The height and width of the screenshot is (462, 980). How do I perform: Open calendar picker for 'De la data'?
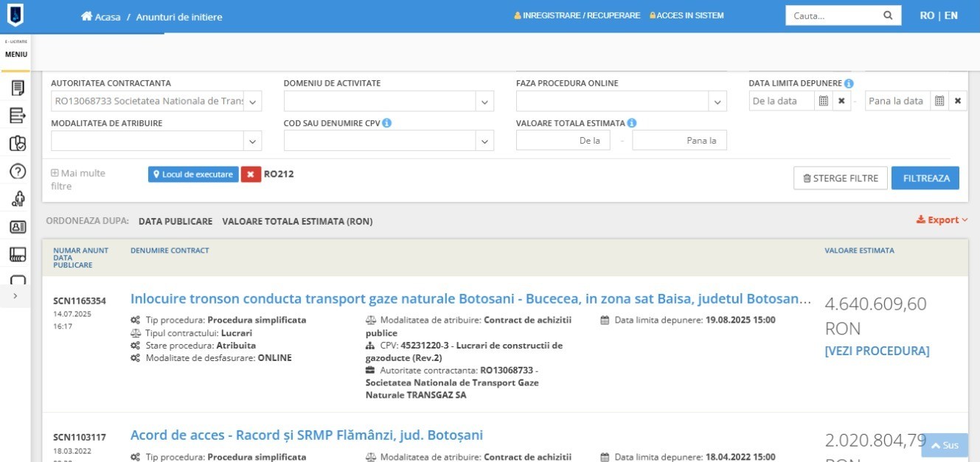pos(824,101)
